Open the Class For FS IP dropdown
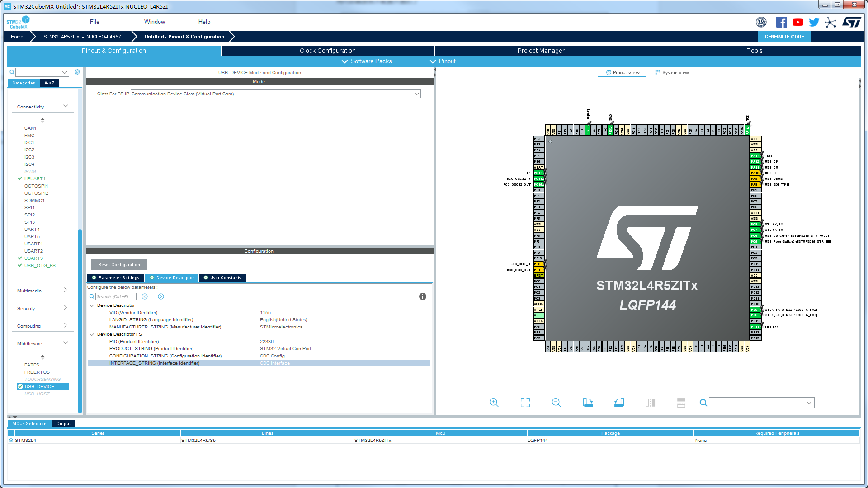The width and height of the screenshot is (868, 488). point(417,94)
